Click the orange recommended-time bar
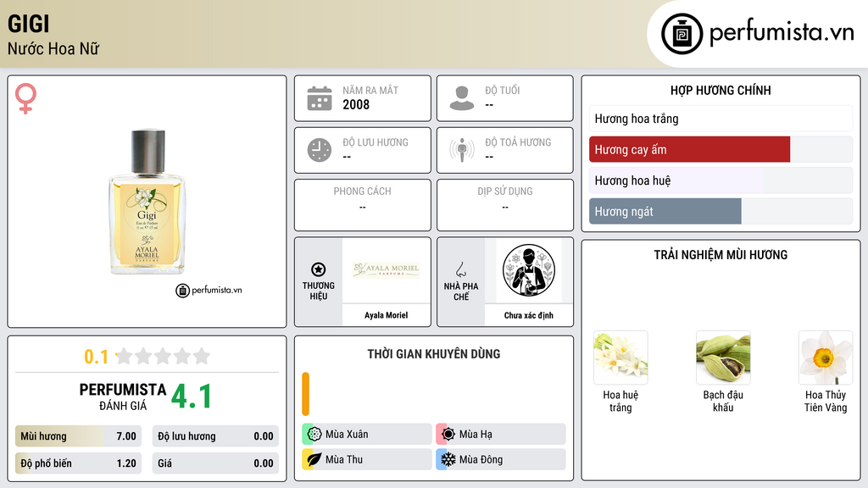Viewport: 868px width, 488px height. [305, 394]
